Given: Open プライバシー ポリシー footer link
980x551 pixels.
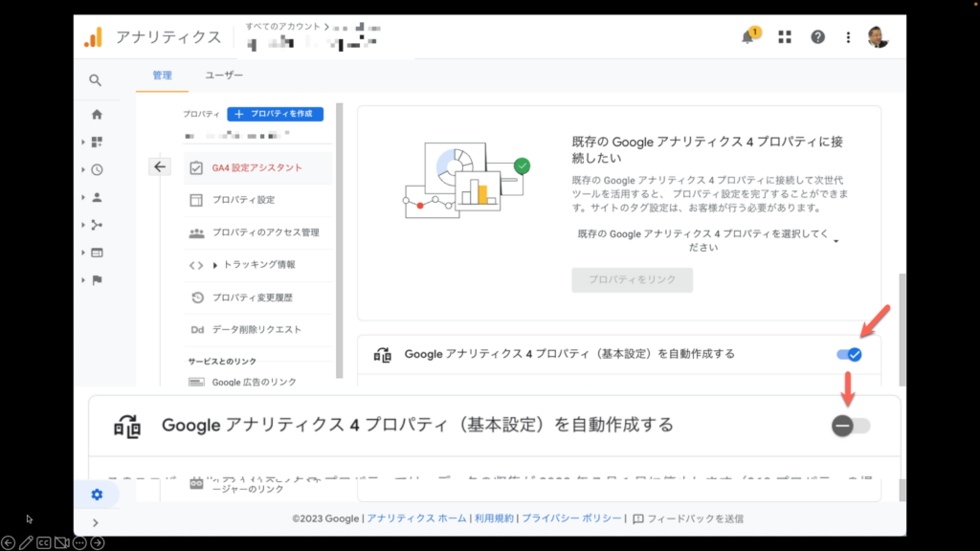Looking at the screenshot, I should [x=571, y=518].
